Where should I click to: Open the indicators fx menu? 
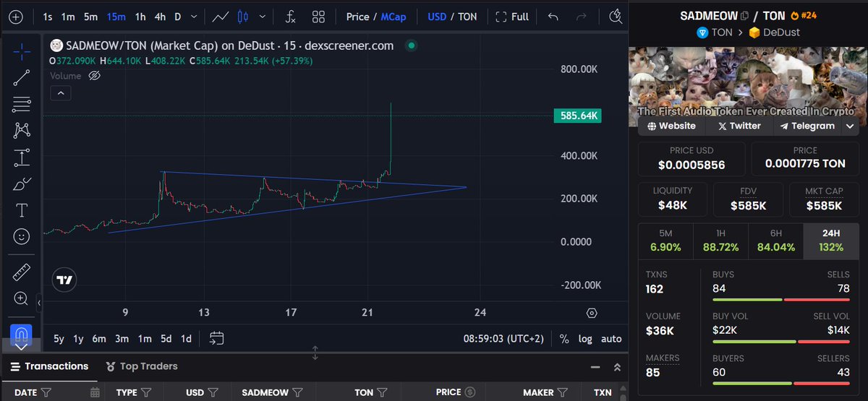click(290, 17)
